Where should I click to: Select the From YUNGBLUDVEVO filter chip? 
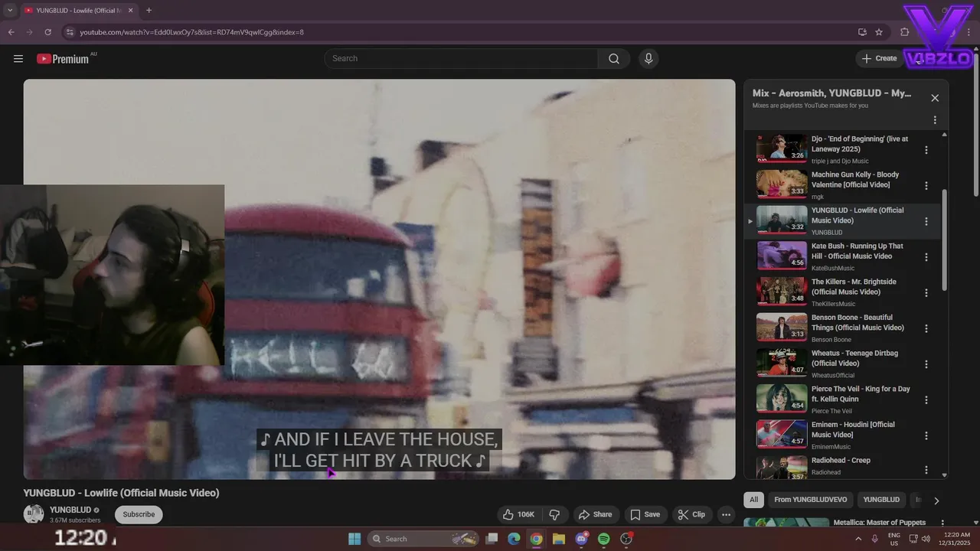tap(810, 500)
